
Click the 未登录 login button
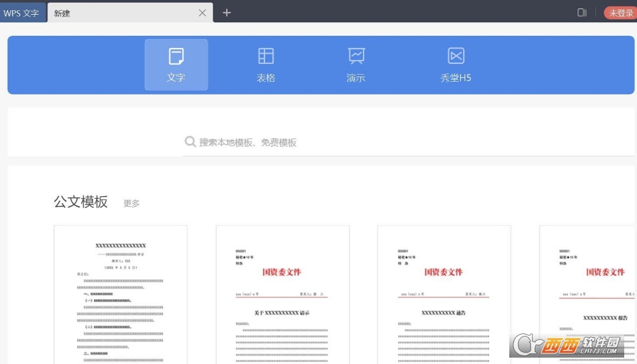coord(620,13)
